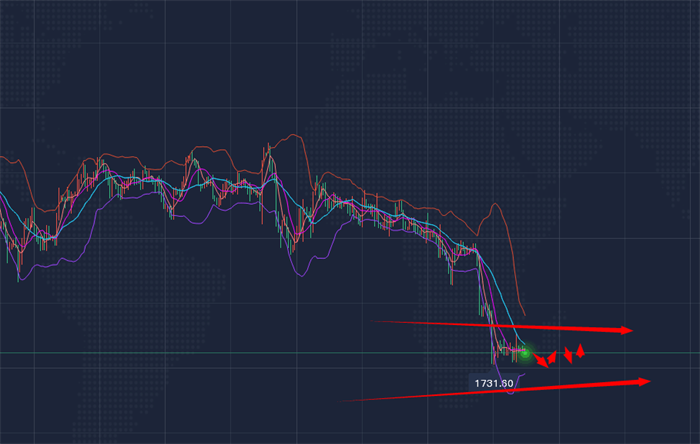Select the last small red upward arrow

(x=580, y=349)
